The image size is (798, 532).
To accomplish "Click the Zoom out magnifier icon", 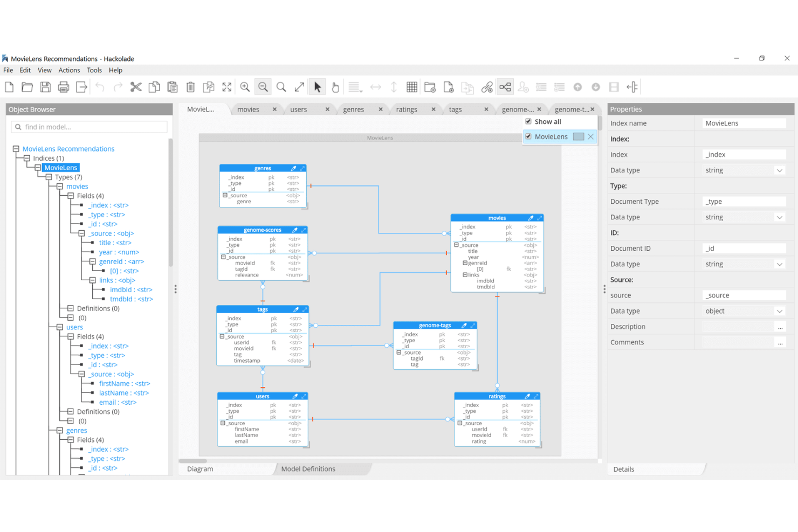I will pyautogui.click(x=263, y=87).
